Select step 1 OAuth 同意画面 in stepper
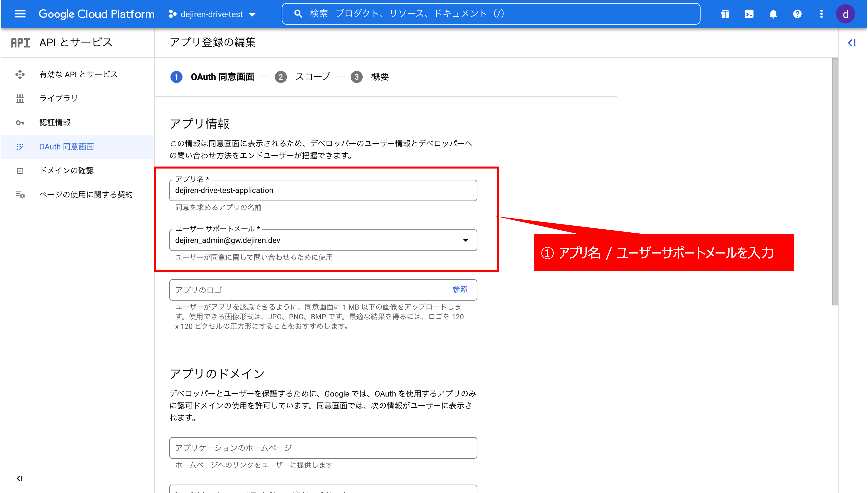 212,77
